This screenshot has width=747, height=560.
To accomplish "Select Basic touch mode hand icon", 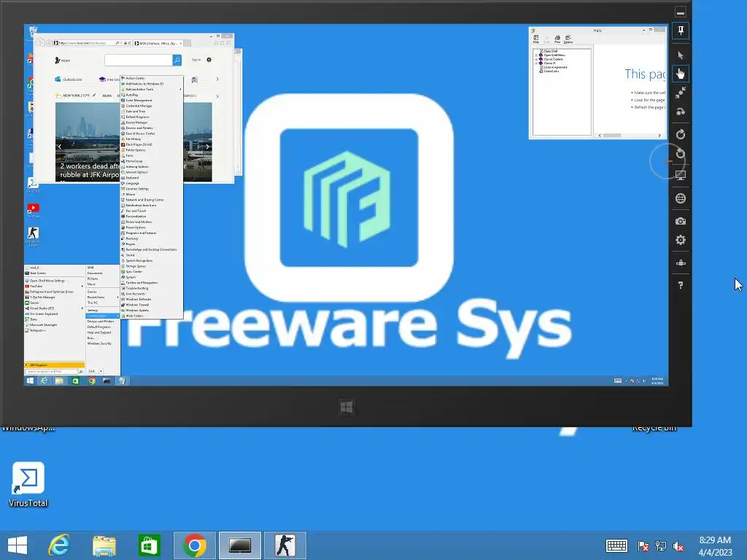I will tap(681, 74).
